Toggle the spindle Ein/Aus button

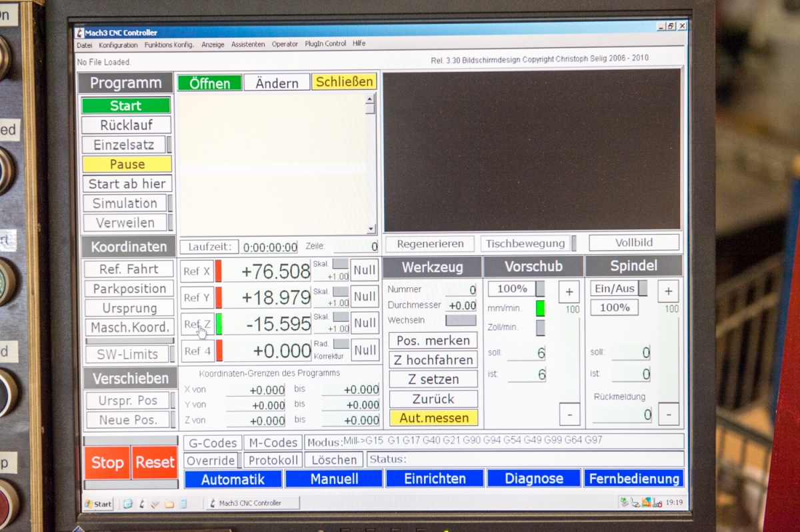point(615,288)
